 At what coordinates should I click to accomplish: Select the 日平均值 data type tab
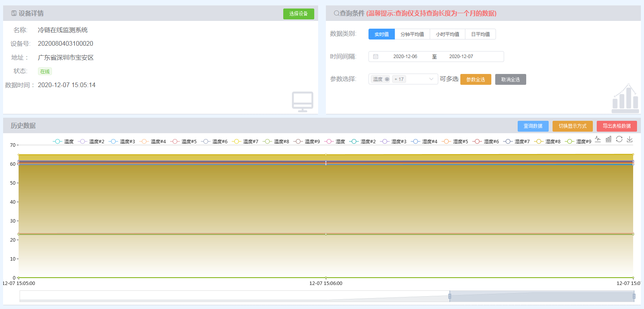tap(480, 34)
